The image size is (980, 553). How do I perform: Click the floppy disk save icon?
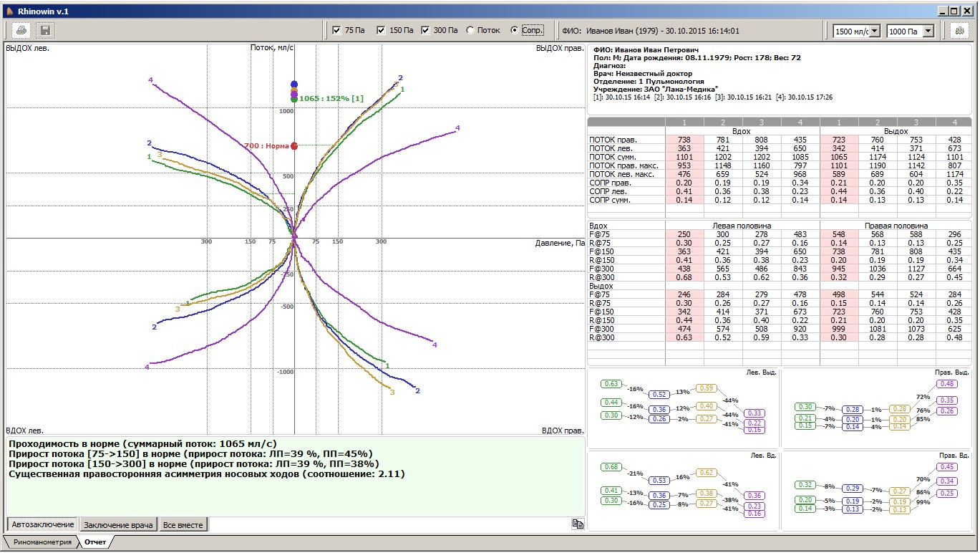(x=45, y=31)
